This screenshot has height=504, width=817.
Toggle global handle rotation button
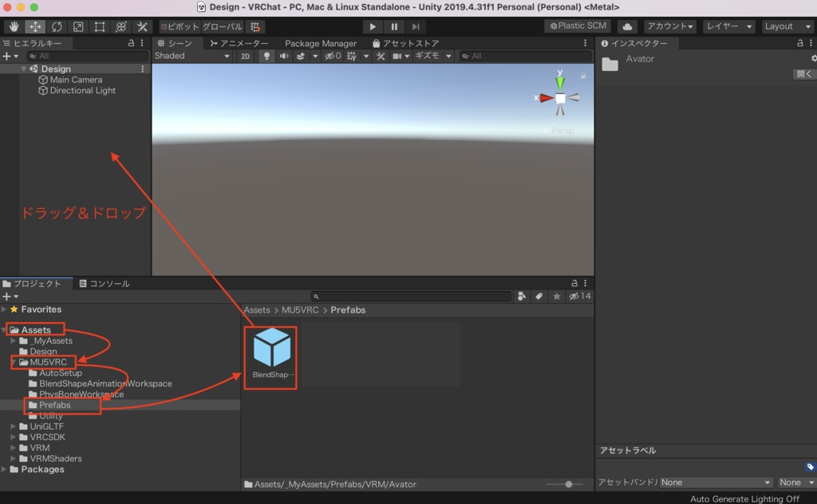pos(222,26)
